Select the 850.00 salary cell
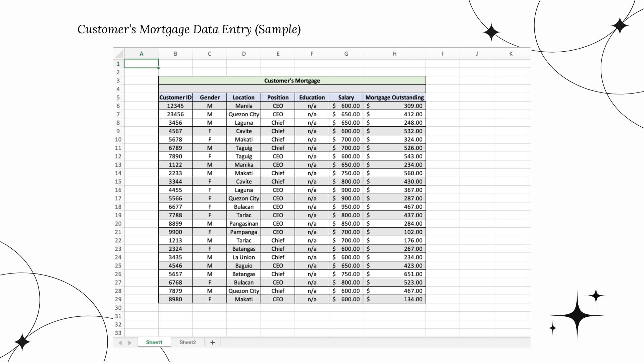644x362 pixels. (x=346, y=224)
